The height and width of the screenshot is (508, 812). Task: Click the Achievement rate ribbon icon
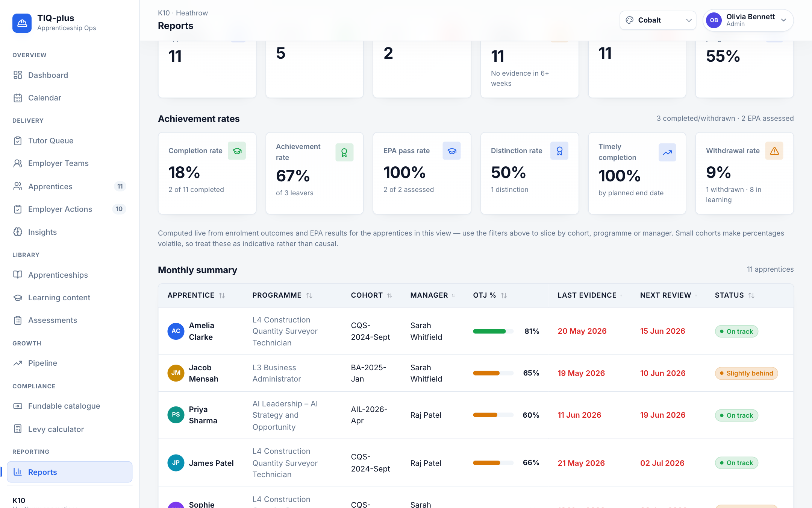[x=344, y=152]
